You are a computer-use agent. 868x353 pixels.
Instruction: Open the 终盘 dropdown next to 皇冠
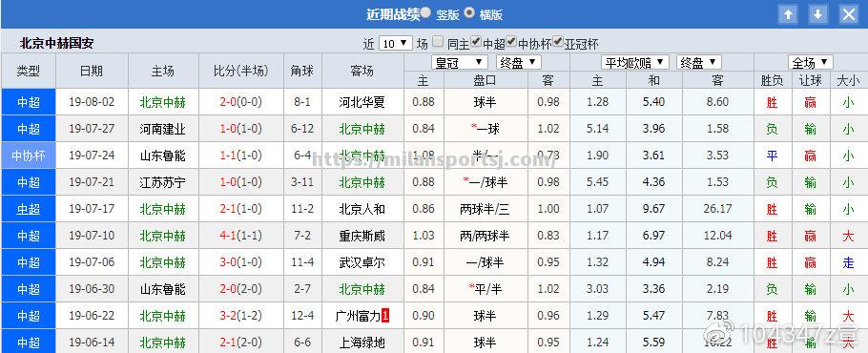(518, 63)
